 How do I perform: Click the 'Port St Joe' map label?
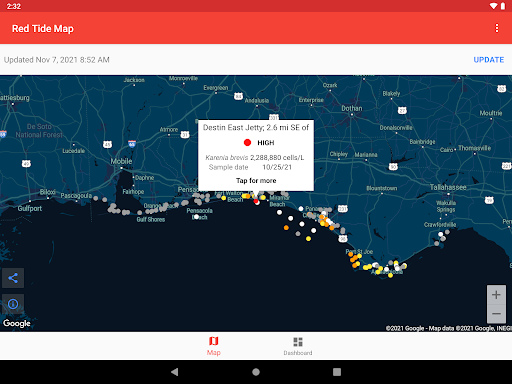pos(359,251)
